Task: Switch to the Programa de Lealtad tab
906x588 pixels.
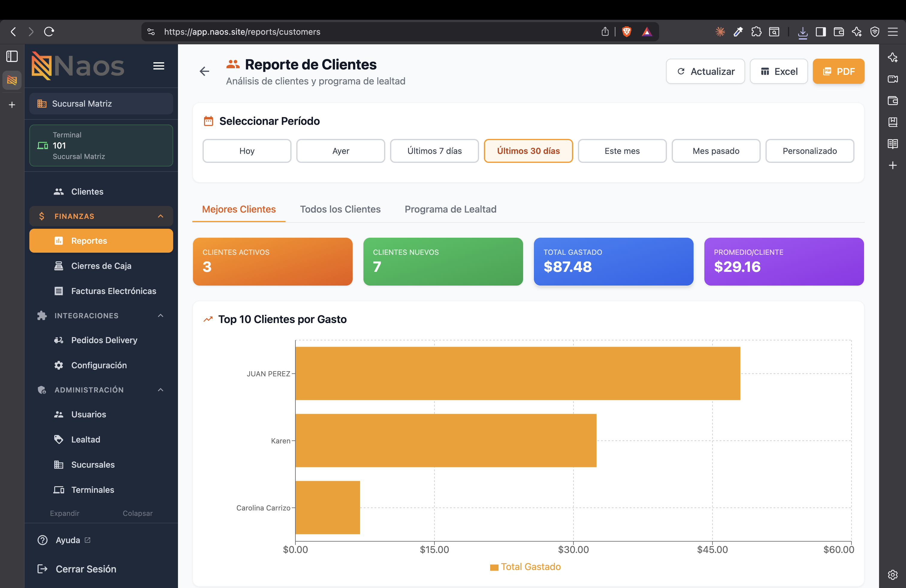Action: click(x=450, y=209)
